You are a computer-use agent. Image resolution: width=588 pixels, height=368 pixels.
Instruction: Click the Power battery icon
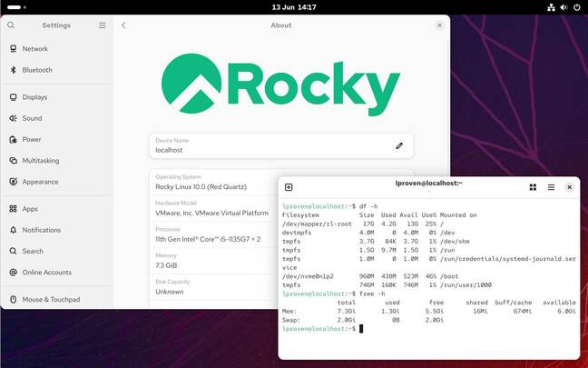click(13, 139)
